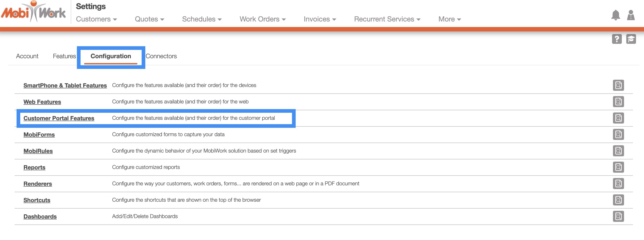
Task: Switch to the Account tab
Action: coord(27,56)
